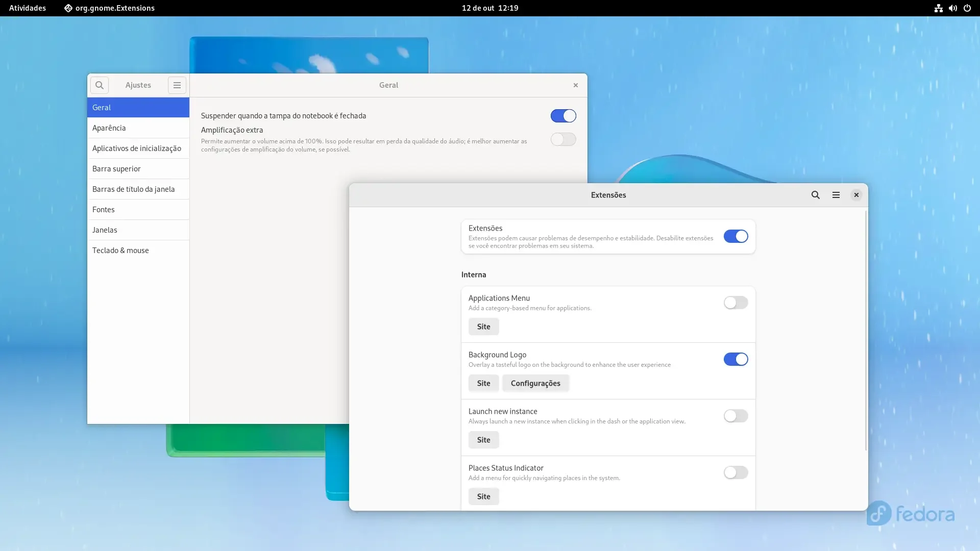Enable the Launch new instance extension
The height and width of the screenshot is (551, 980).
[x=736, y=416]
